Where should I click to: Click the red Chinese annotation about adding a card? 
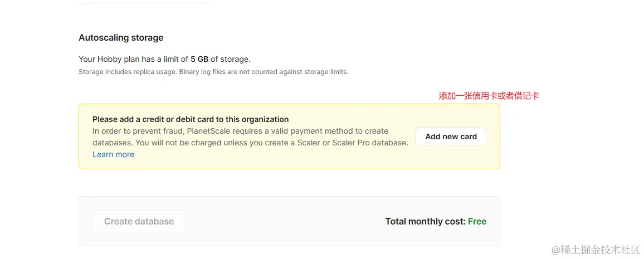tap(489, 96)
